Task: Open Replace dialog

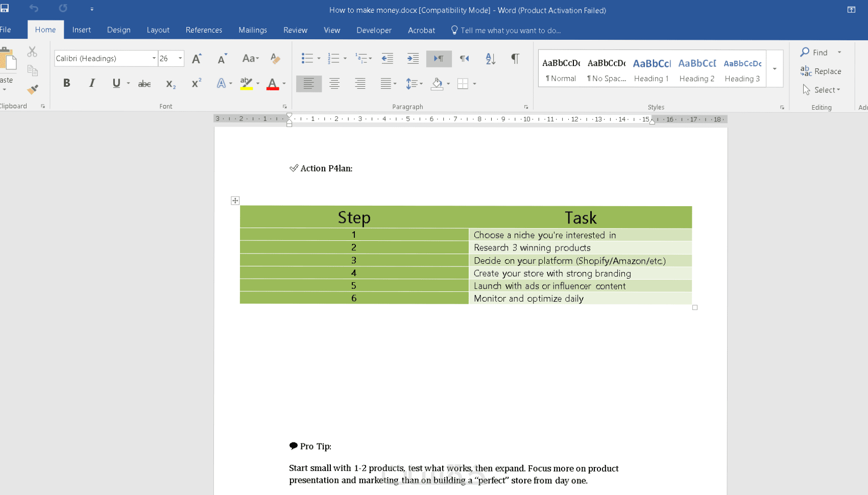Action: (x=821, y=71)
